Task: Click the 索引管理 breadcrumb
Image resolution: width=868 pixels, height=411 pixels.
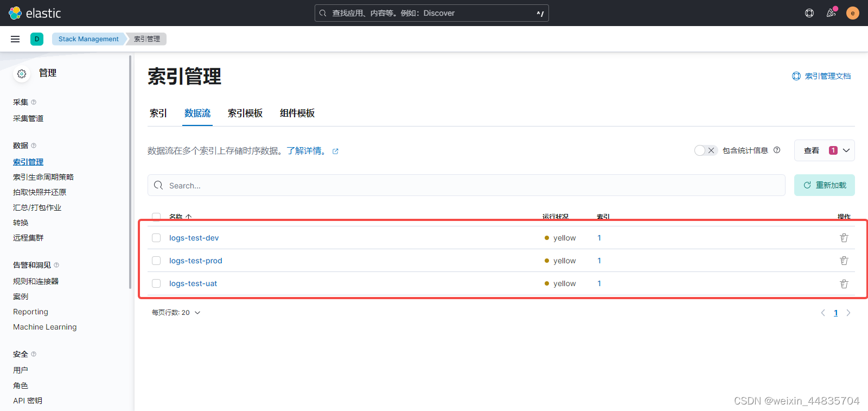Action: point(147,39)
